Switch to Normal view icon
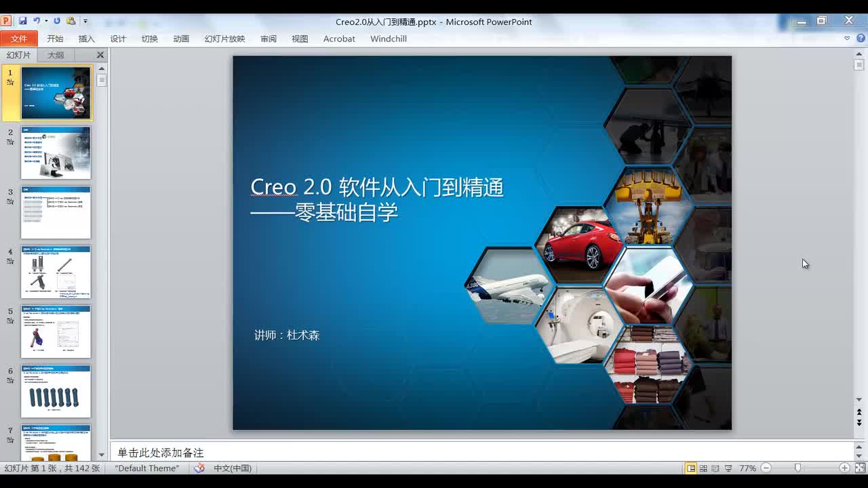Screen dimensions: 868x488 (x=691, y=468)
